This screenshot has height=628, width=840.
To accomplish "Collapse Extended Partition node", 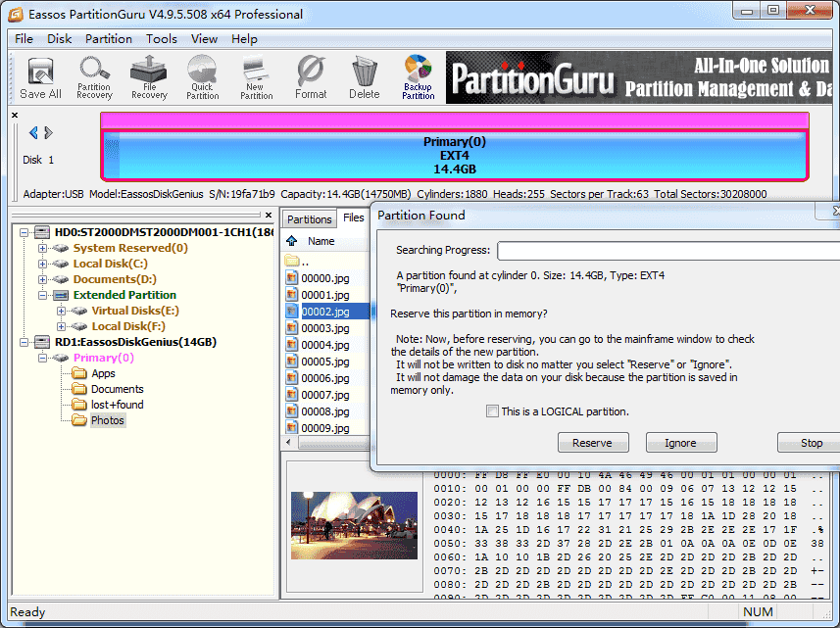I will tap(42, 295).
